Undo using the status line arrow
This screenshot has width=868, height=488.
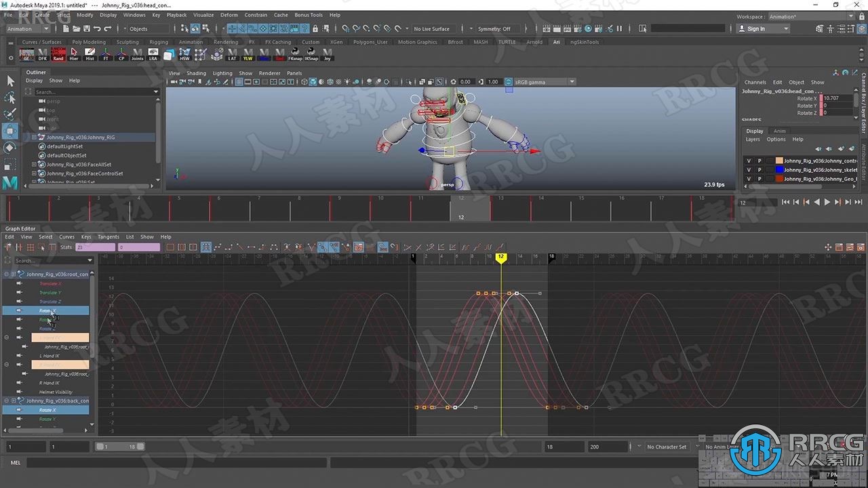tap(97, 28)
